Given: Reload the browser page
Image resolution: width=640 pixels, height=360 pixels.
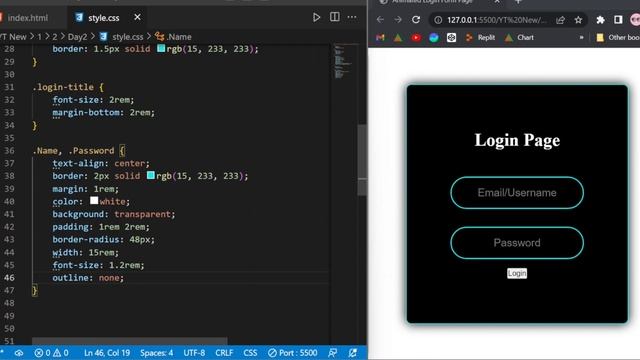Looking at the screenshot, I should point(416,20).
